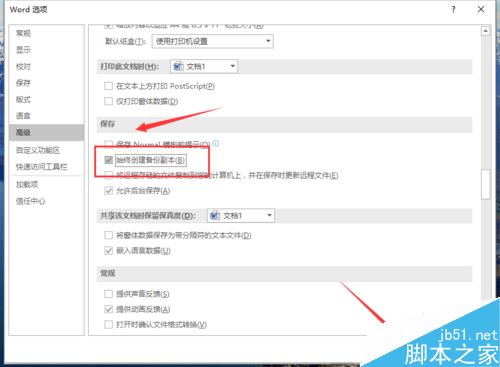Select 显示 category in sidebar
This screenshot has height=367, width=500.
23,50
